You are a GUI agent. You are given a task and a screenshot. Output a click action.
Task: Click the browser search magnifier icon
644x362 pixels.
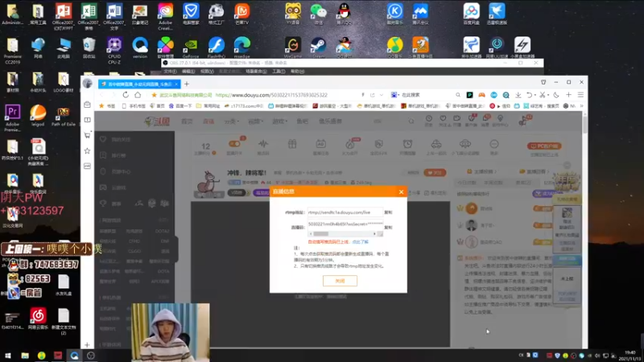(457, 95)
